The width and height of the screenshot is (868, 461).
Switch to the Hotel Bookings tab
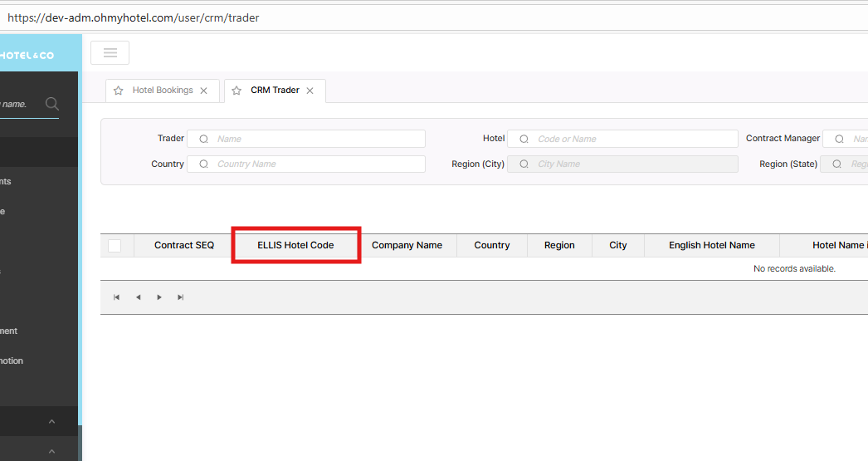tap(163, 91)
